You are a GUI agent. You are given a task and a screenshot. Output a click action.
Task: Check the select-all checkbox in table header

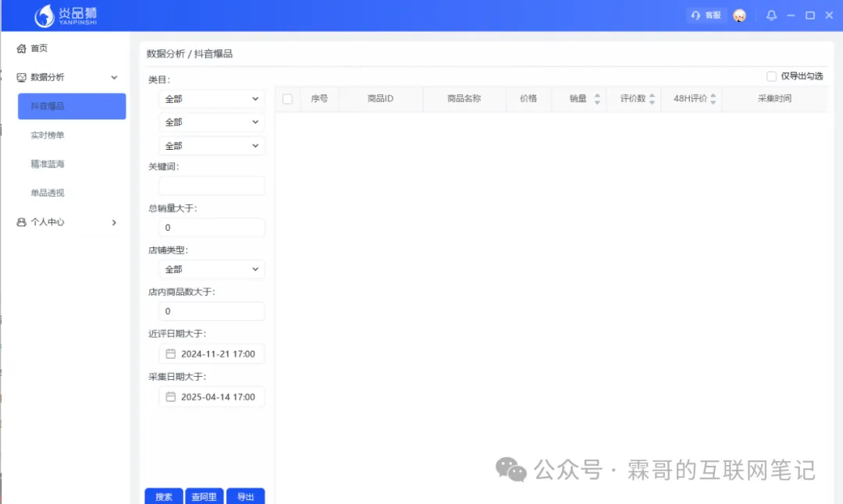287,99
